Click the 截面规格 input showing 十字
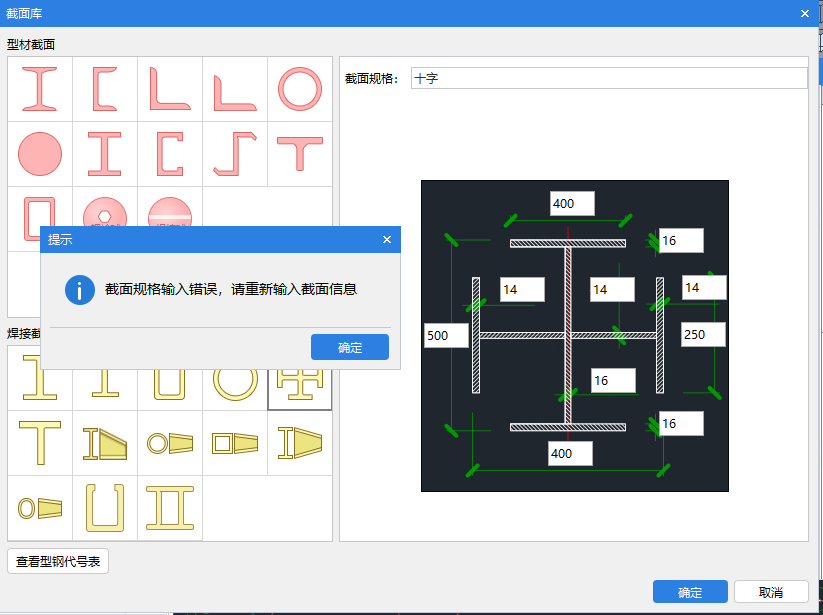 609,78
